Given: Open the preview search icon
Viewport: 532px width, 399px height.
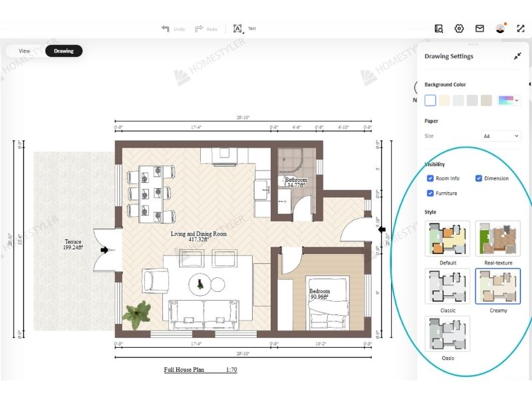Looking at the screenshot, I should click(x=439, y=29).
